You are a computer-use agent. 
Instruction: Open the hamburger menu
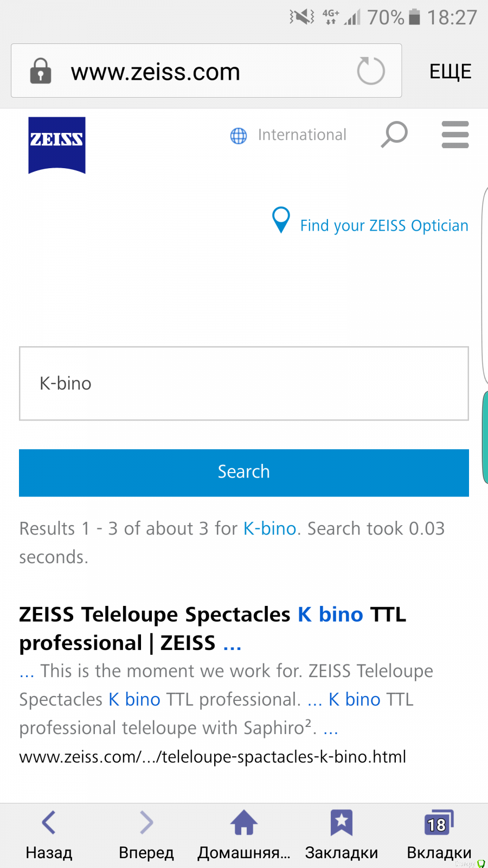pyautogui.click(x=455, y=135)
